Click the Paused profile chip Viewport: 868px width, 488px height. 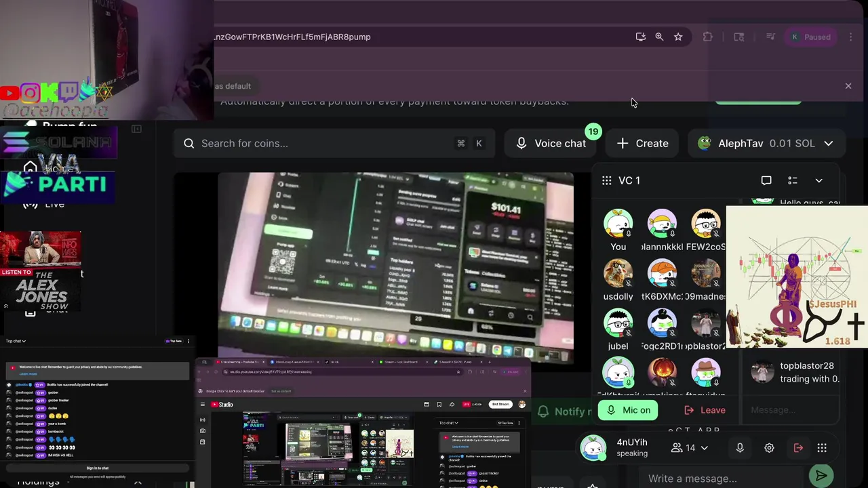[x=810, y=37]
